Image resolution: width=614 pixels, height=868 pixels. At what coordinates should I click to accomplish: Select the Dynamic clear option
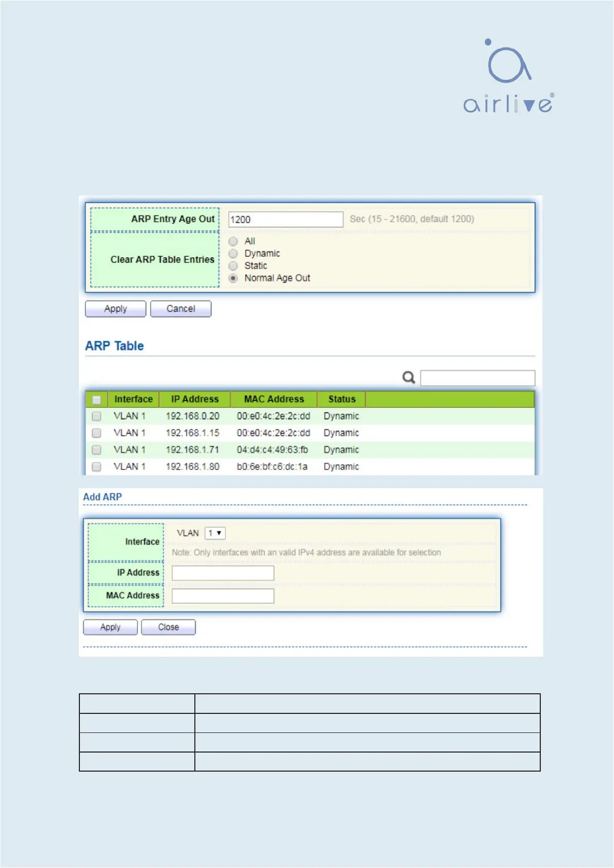[x=234, y=254]
